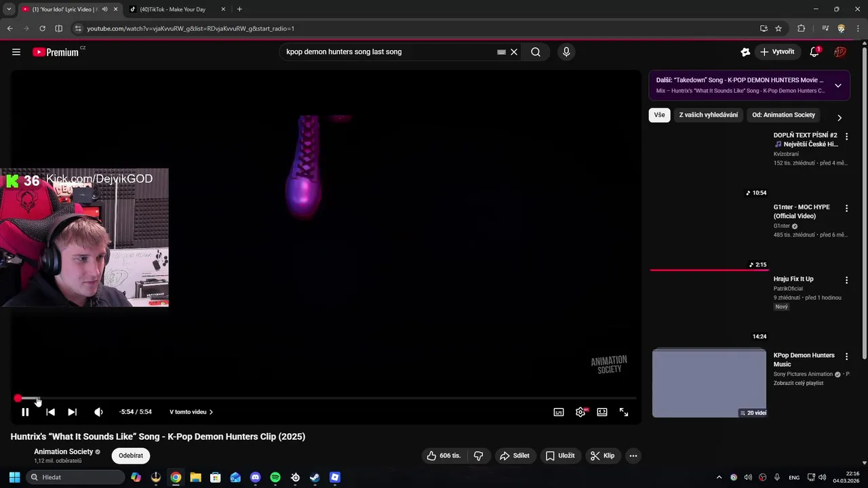Open 'KPop Demon Hunters Music' playlist thumbnail

(x=709, y=383)
